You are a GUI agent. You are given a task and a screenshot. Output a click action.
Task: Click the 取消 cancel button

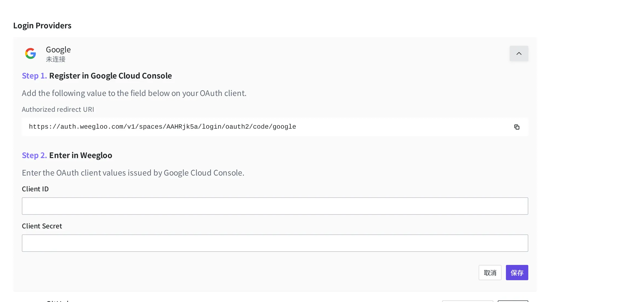coord(490,273)
